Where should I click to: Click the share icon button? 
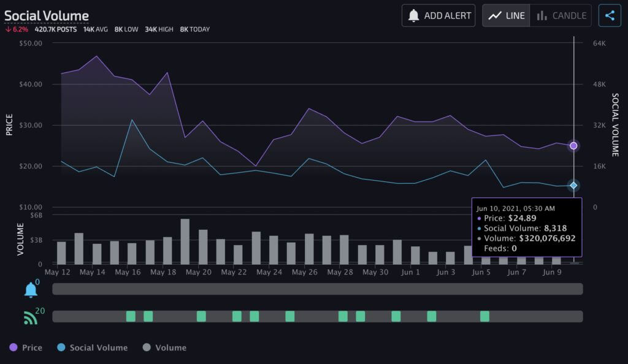click(x=610, y=15)
